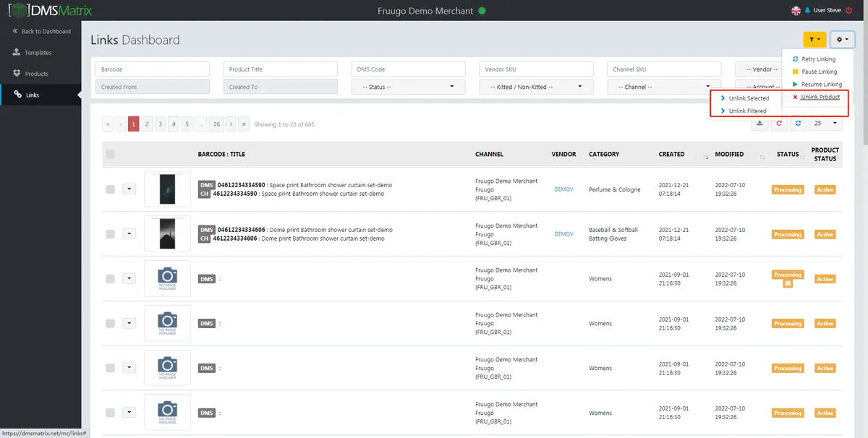
Task: Open the DEMOV vendor link in first row
Action: coord(563,189)
